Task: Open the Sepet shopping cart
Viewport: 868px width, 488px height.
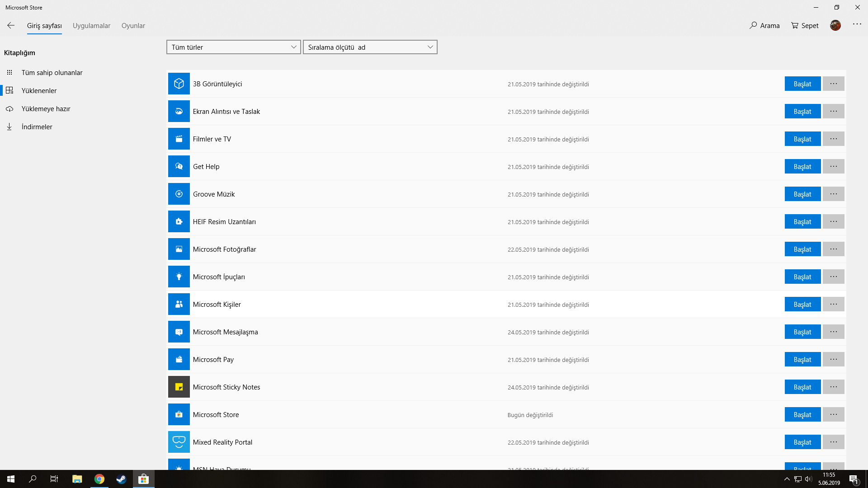Action: click(805, 26)
